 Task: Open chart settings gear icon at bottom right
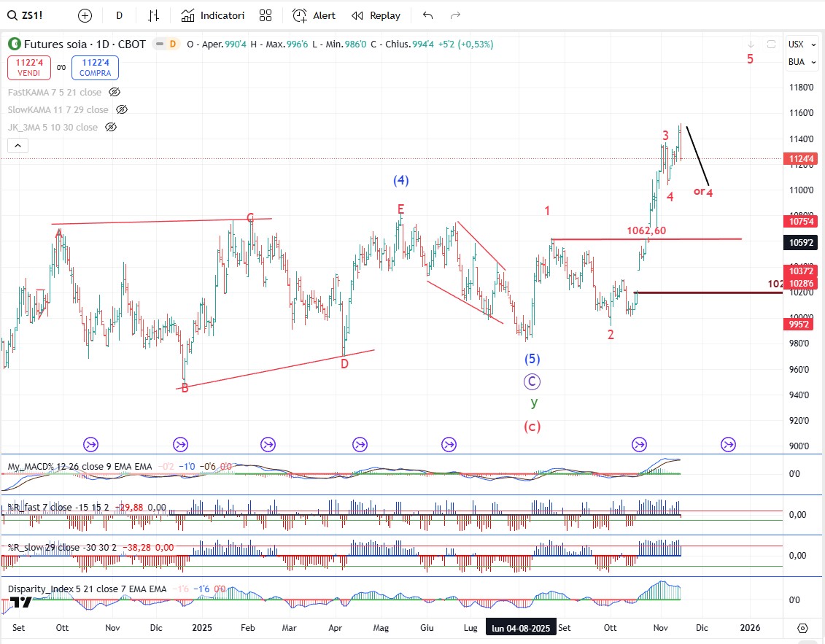[x=802, y=628]
